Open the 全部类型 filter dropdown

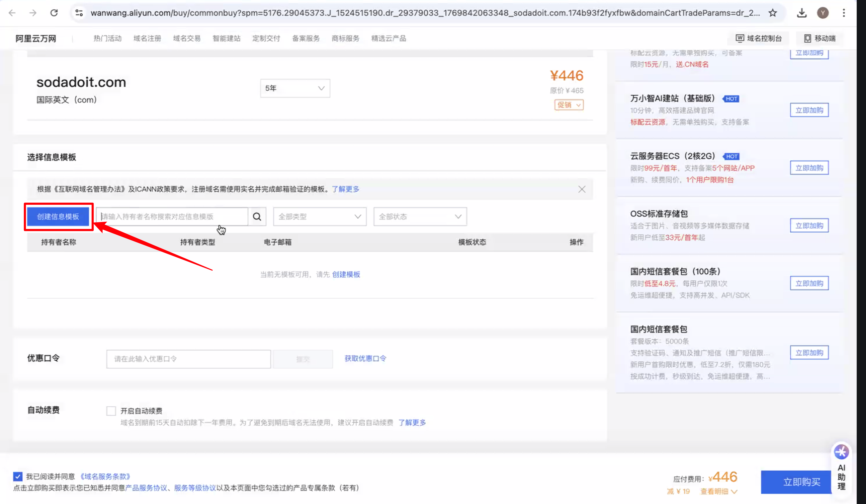(x=320, y=216)
